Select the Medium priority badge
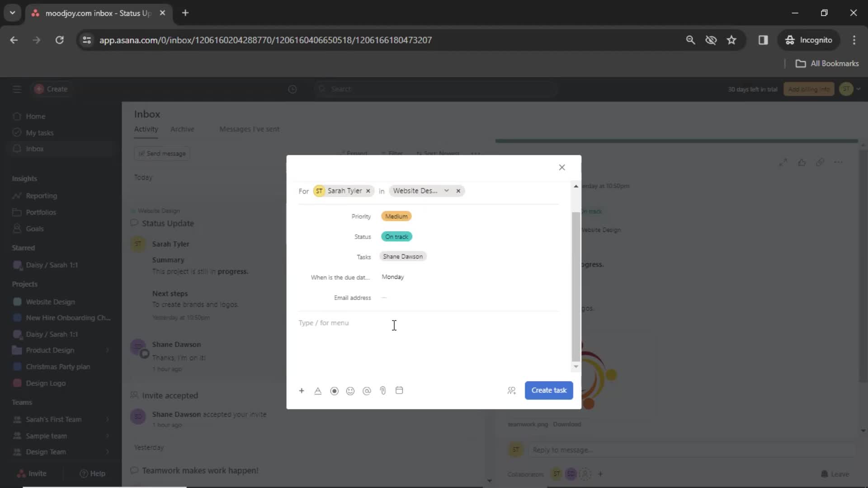The height and width of the screenshot is (488, 868). 396,216
